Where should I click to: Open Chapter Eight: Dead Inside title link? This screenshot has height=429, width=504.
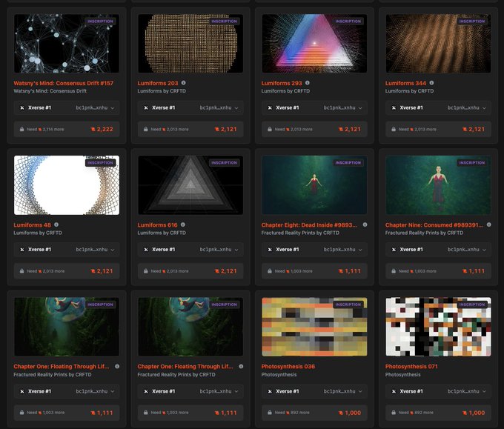pyautogui.click(x=309, y=225)
